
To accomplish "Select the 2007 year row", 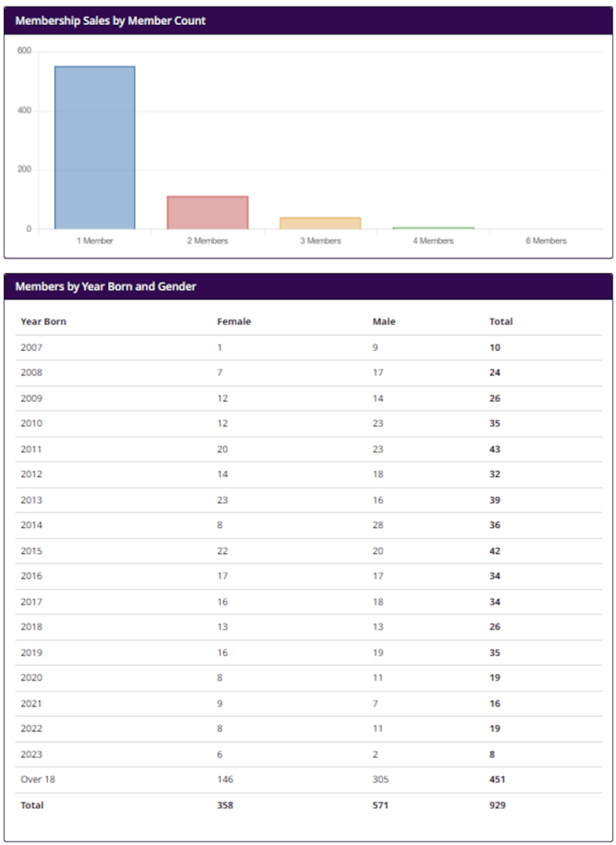I will [31, 347].
